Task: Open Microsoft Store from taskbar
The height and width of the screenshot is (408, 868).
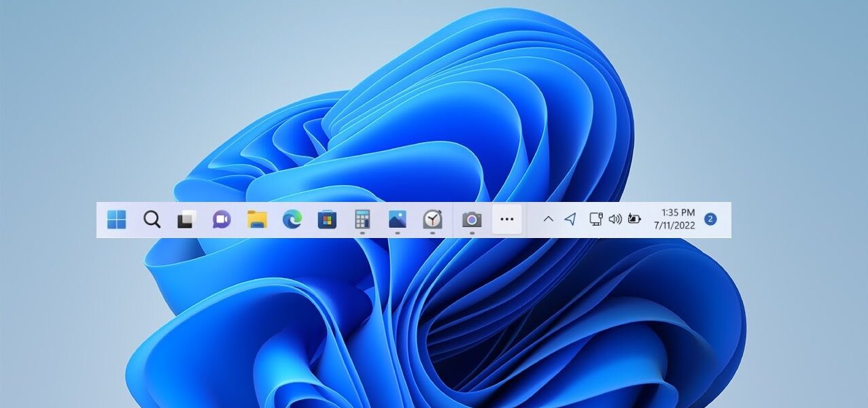Action: pyautogui.click(x=327, y=220)
